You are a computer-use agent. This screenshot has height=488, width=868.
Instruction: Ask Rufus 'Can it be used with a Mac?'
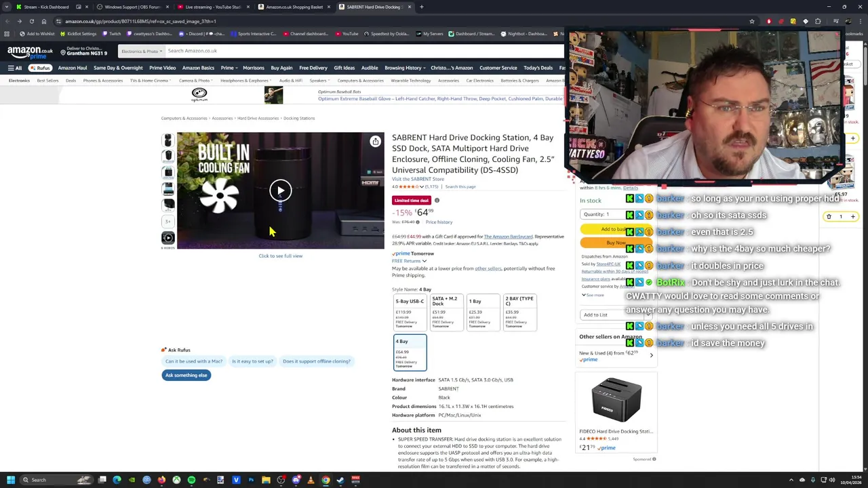tap(194, 361)
